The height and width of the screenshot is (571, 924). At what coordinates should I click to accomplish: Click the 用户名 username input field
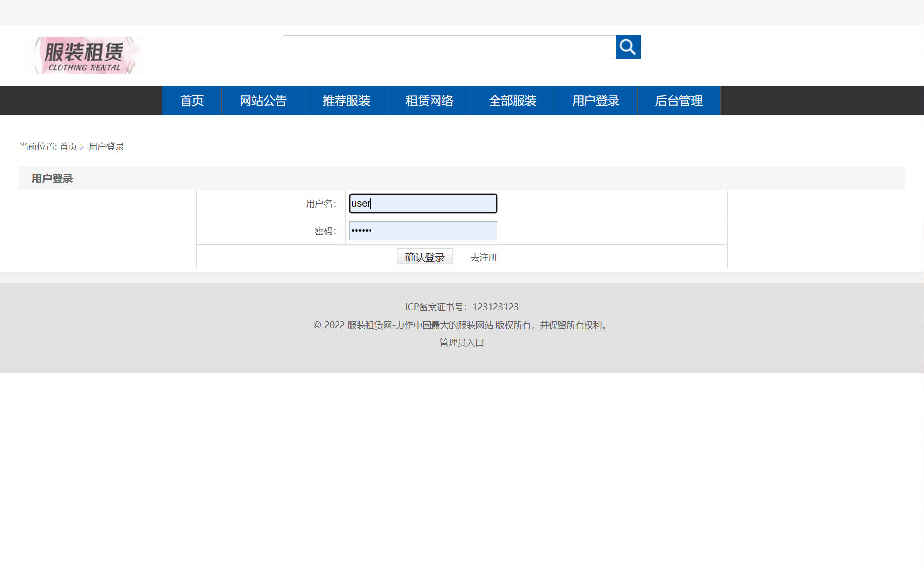coord(422,203)
